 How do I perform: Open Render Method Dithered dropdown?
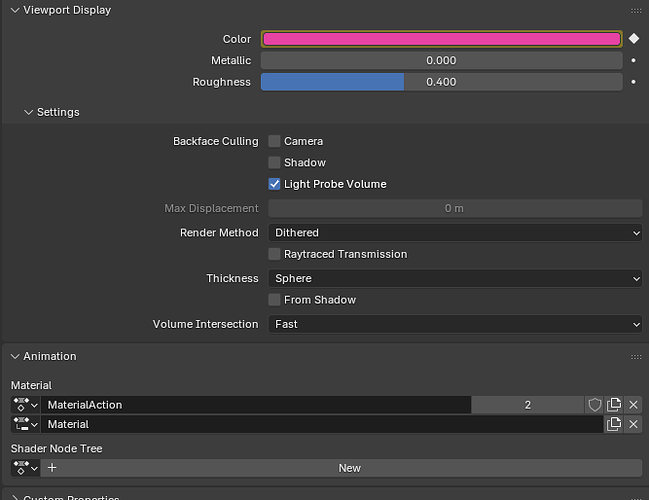coord(455,233)
